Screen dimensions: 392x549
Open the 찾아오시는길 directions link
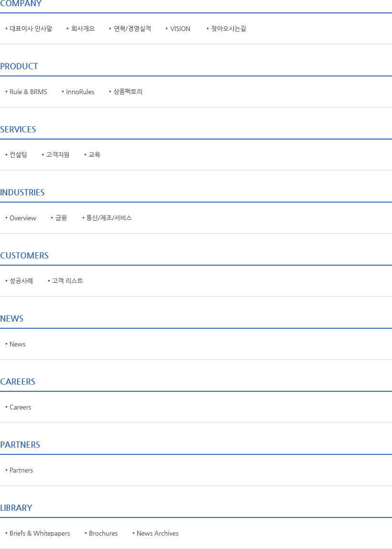pyautogui.click(x=229, y=29)
